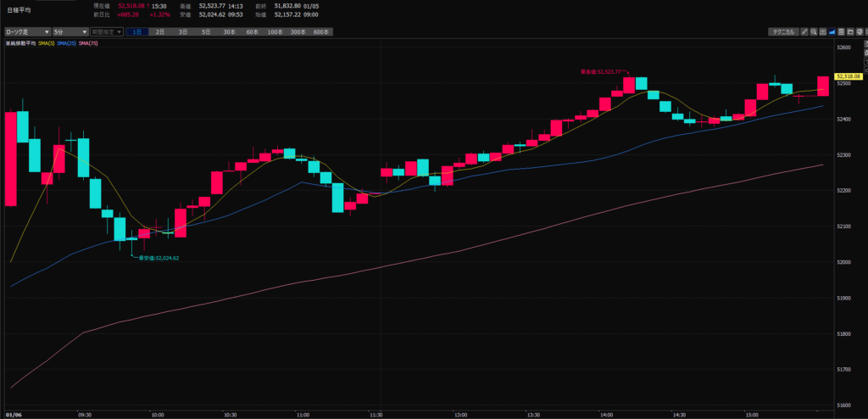Select the 300本 bar count option
868x419 pixels.
coord(298,31)
